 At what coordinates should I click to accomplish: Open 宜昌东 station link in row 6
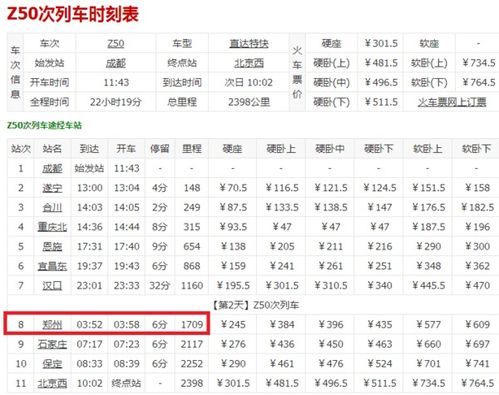[x=52, y=266]
